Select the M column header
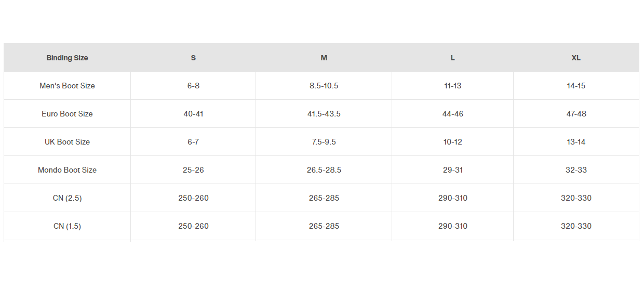The width and height of the screenshot is (644, 287). pyautogui.click(x=324, y=58)
